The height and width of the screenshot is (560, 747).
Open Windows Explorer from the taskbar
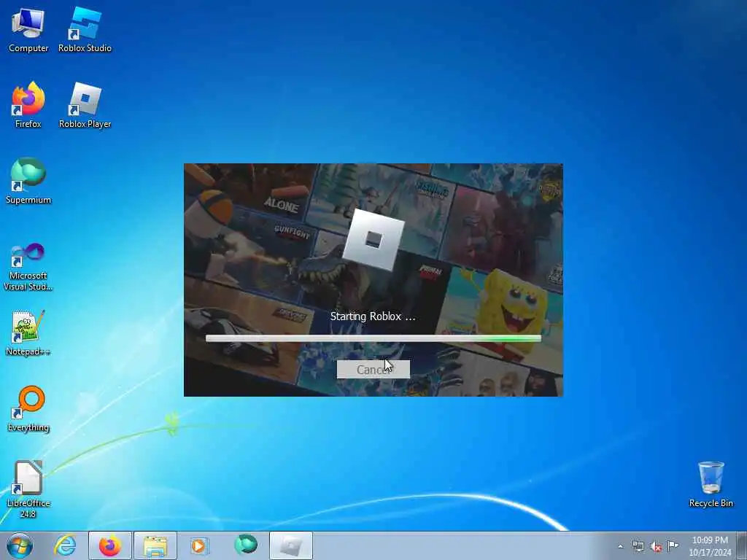pyautogui.click(x=155, y=545)
